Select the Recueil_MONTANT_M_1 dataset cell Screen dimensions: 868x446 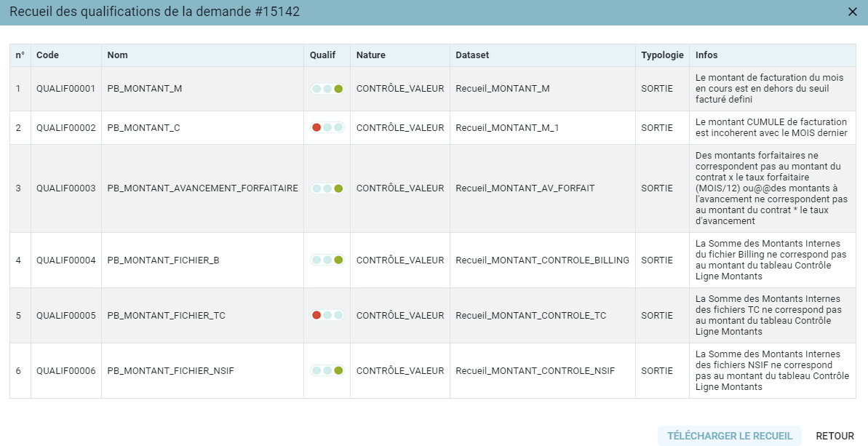pyautogui.click(x=543, y=128)
